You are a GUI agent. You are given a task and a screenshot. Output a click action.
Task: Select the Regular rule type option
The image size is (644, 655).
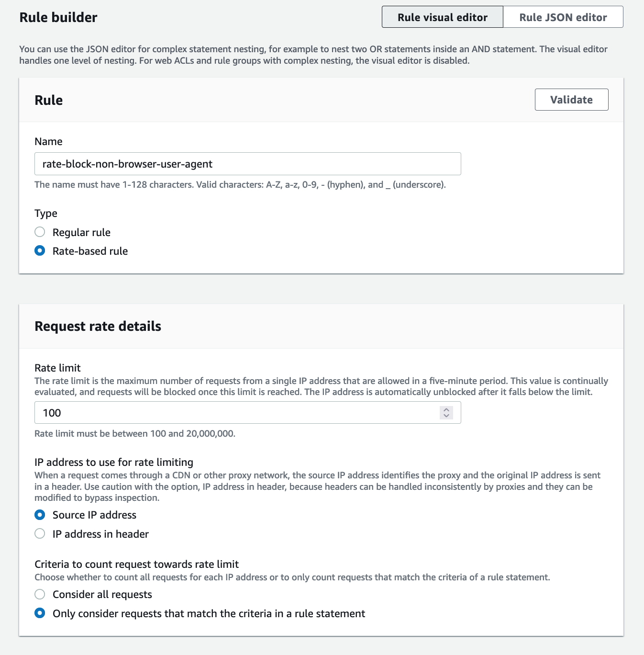point(40,232)
